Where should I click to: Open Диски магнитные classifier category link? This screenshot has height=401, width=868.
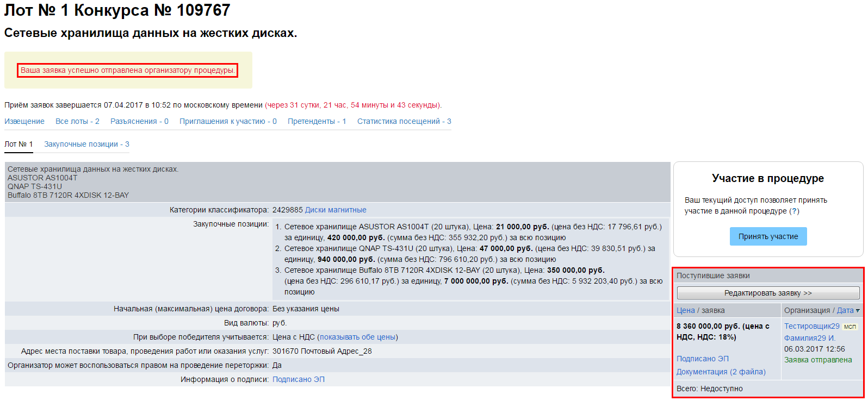336,210
